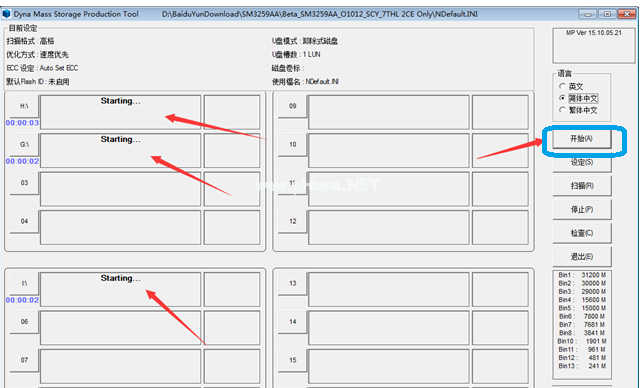The image size is (644, 388).
Task: Click the Bin1 : 31200 M entry
Action: click(582, 275)
